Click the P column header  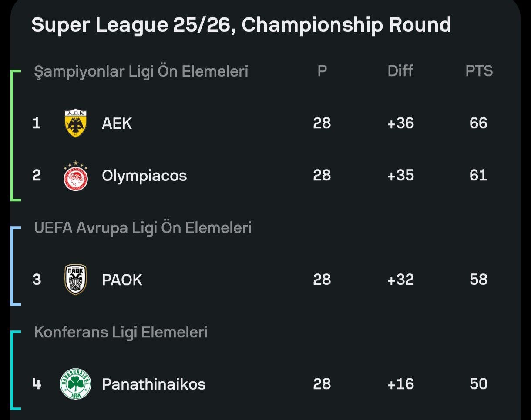click(322, 70)
